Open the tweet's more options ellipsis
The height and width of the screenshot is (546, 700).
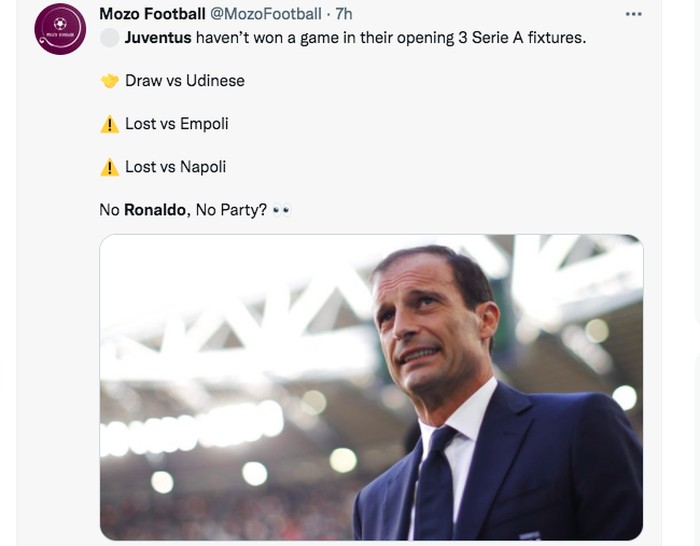633,14
